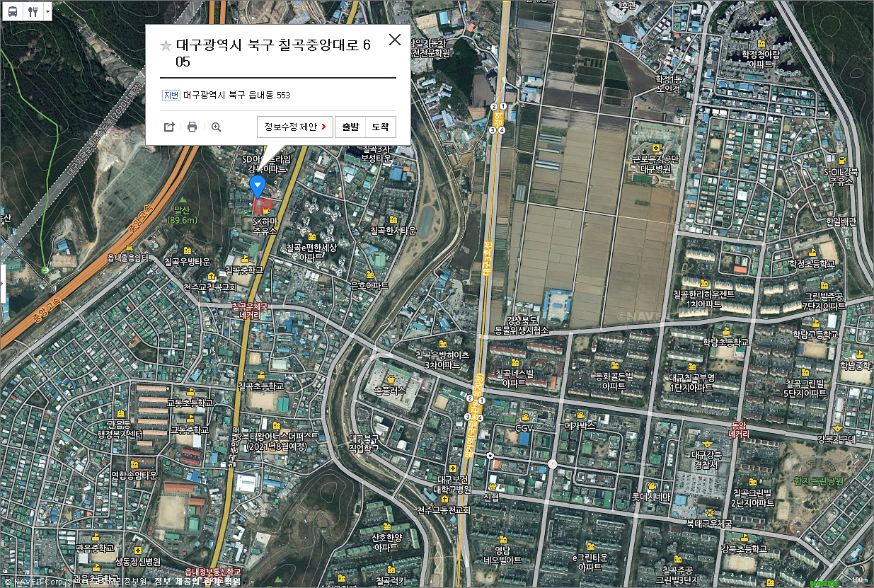Click the S-OIL강북 주유소 gas station icon
Viewport: 874px width, 588px height.
coord(842,161)
